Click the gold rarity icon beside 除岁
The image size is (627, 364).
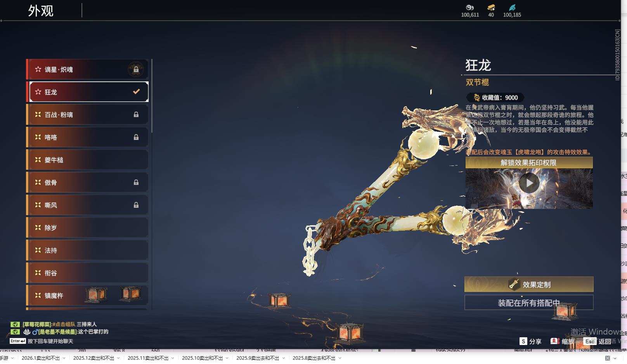point(38,227)
